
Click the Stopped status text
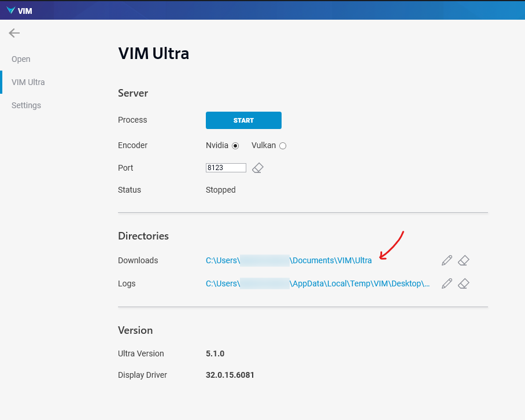[x=221, y=190]
